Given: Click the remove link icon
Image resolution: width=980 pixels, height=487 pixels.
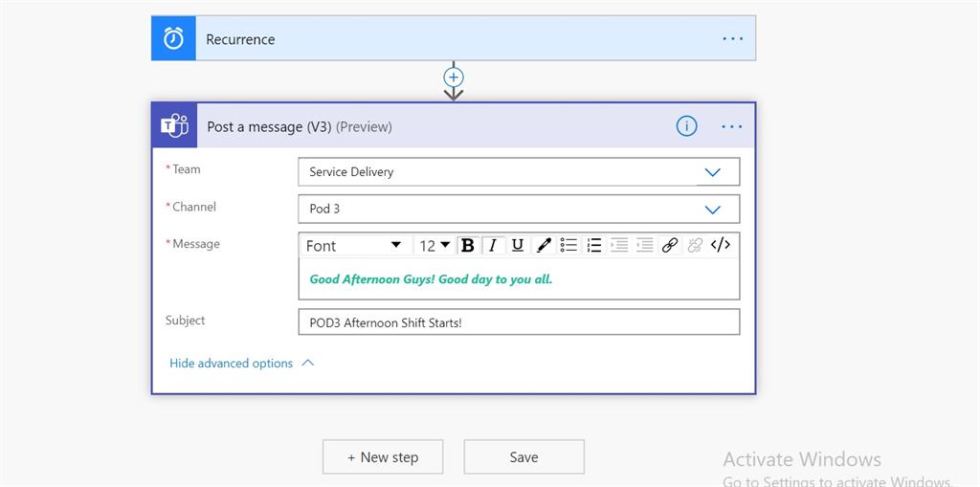Looking at the screenshot, I should (695, 246).
